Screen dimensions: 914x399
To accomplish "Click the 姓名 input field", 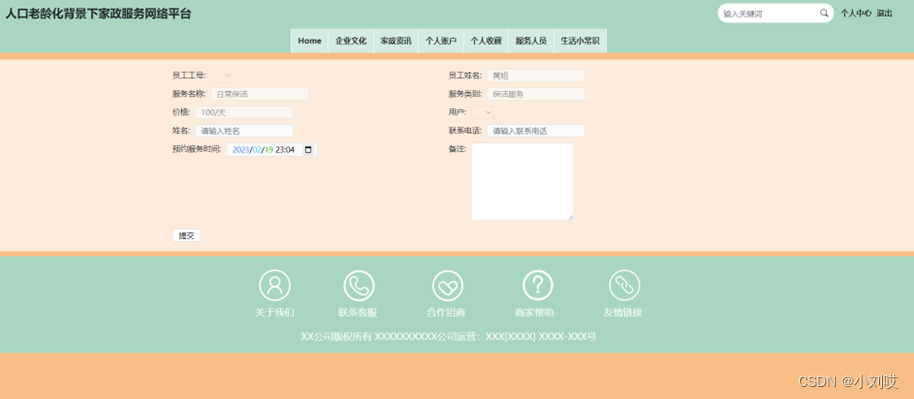I will pos(244,131).
